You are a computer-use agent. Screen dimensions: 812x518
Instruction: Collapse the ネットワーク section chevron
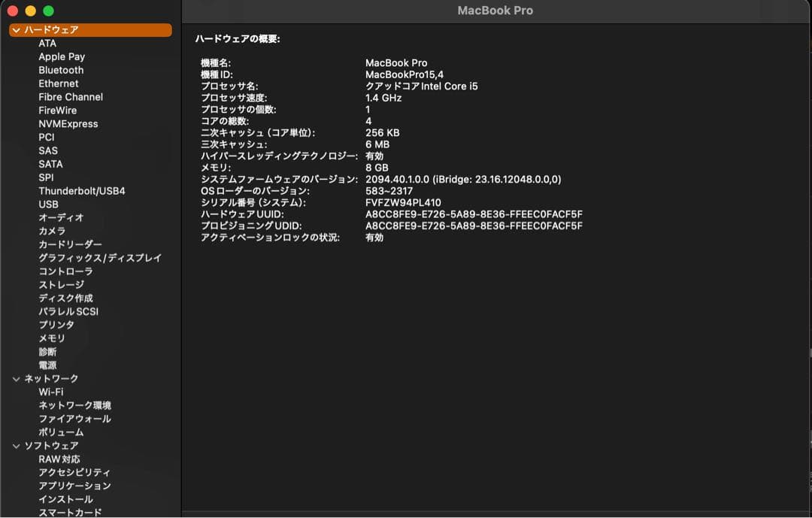(16, 379)
